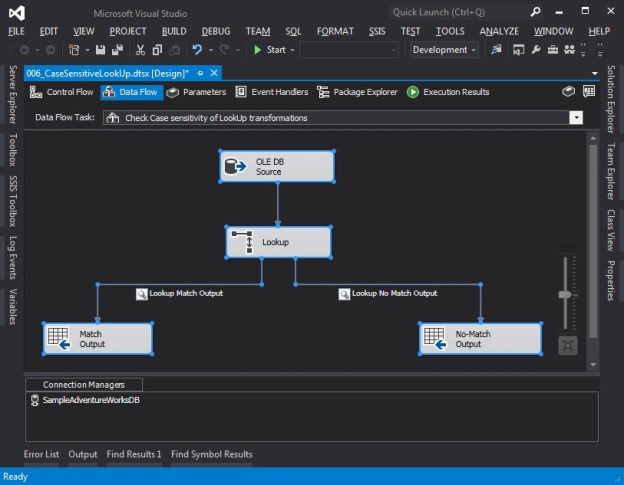Click the Variables grid icon at top right of designer
This screenshot has height=485, width=624.
pyautogui.click(x=589, y=92)
